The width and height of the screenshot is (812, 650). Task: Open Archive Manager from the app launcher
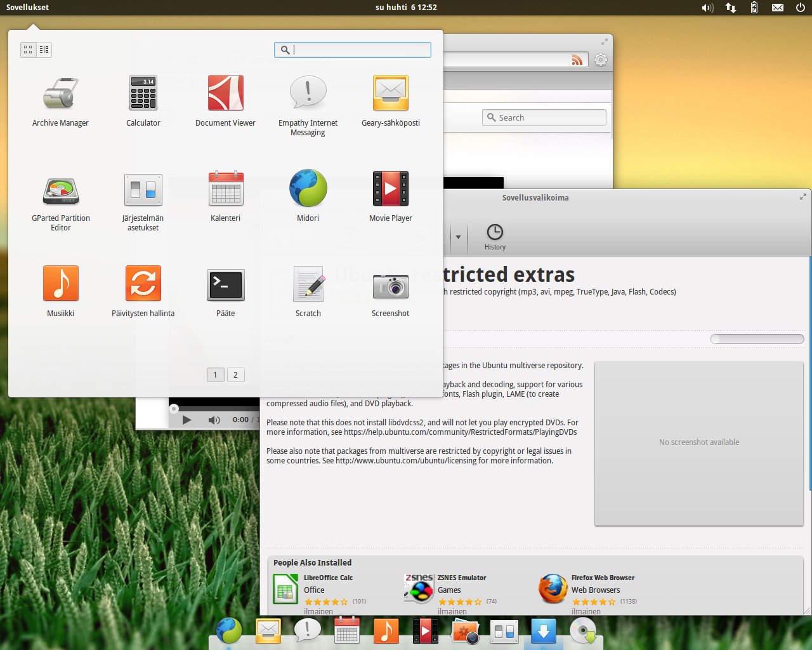pyautogui.click(x=60, y=102)
